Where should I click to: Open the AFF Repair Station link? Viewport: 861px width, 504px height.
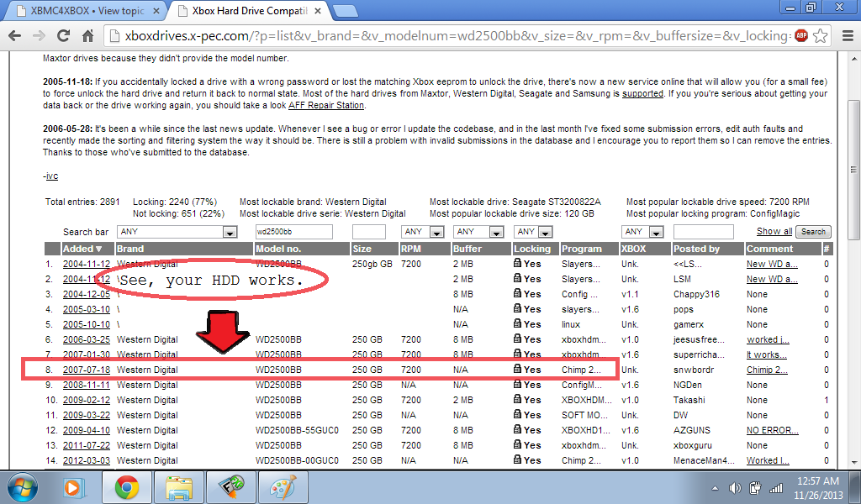point(326,105)
